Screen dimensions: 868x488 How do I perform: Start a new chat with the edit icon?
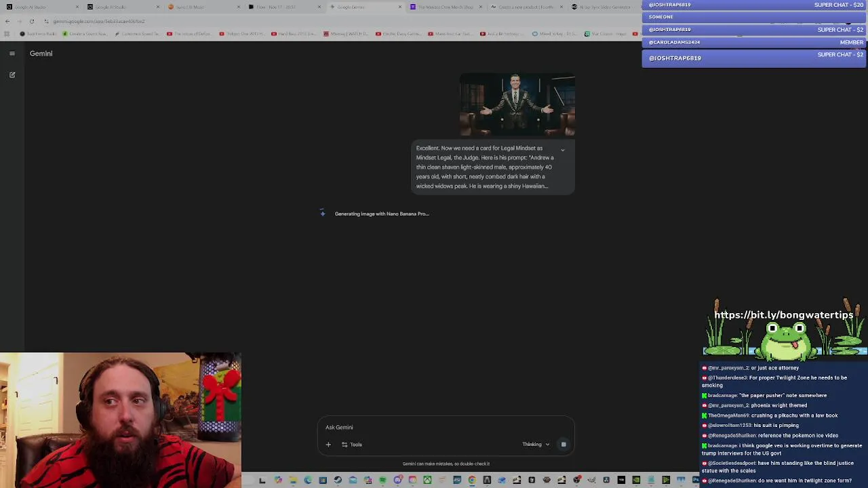tap(12, 75)
